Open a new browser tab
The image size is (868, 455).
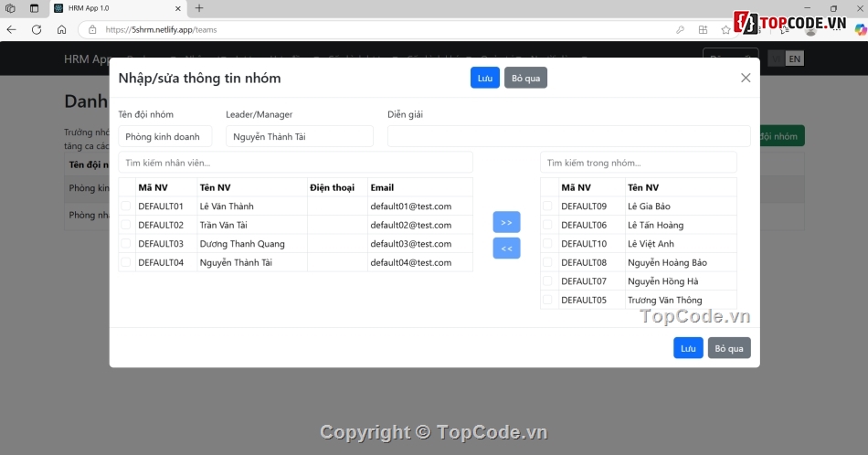[x=199, y=8]
